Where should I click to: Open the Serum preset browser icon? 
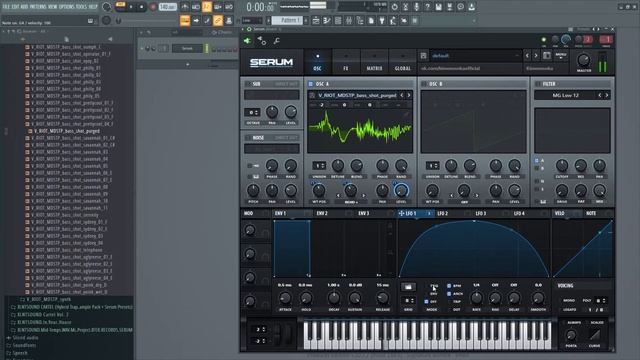pos(547,56)
